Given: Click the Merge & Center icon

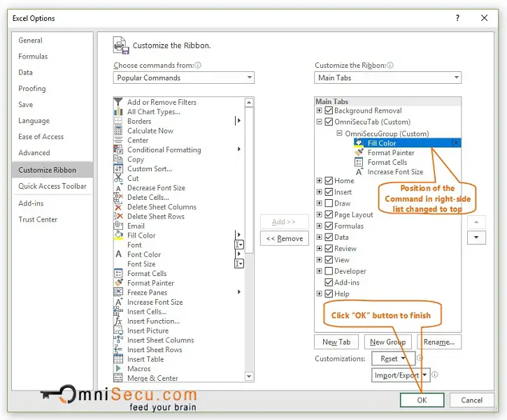Looking at the screenshot, I should (x=118, y=377).
